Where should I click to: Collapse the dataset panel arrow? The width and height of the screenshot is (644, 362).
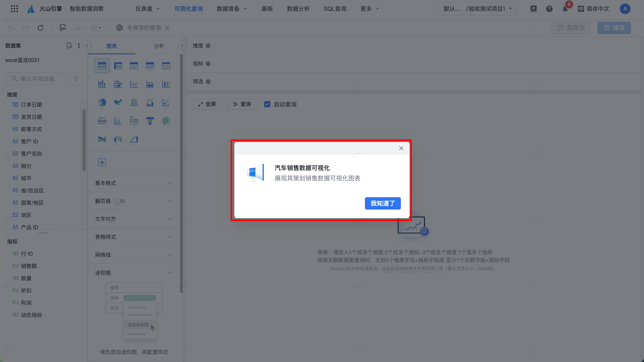(87, 46)
